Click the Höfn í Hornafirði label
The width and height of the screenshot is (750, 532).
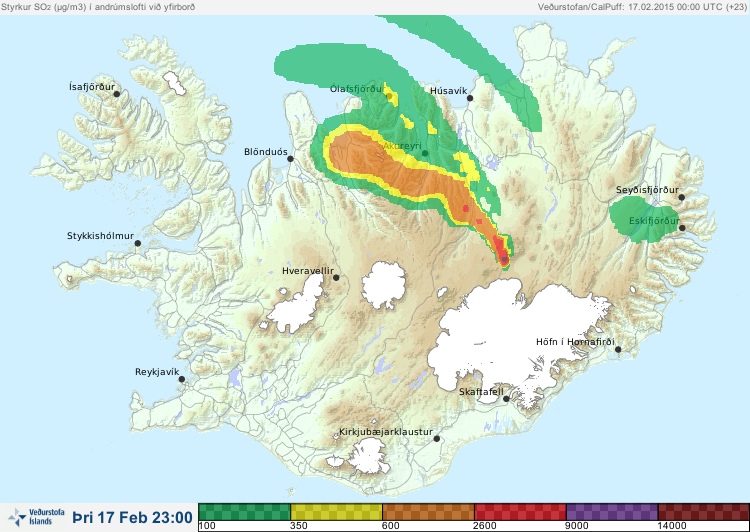[x=575, y=342]
